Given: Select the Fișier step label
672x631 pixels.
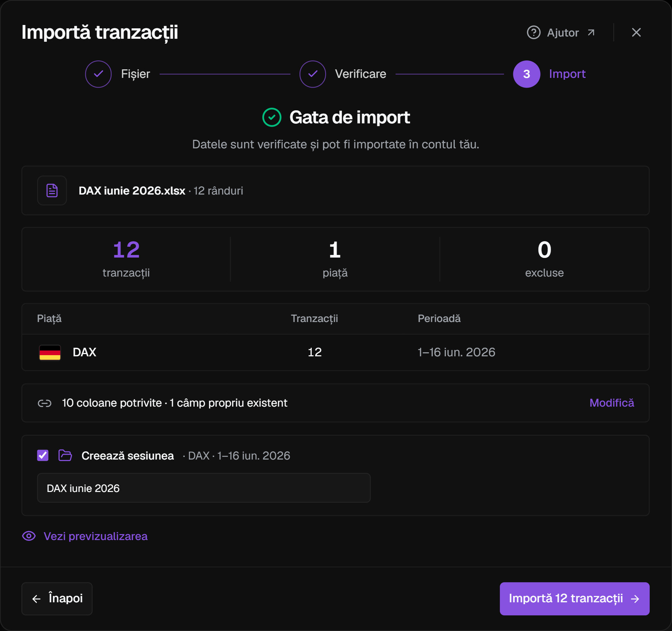Looking at the screenshot, I should pos(136,74).
